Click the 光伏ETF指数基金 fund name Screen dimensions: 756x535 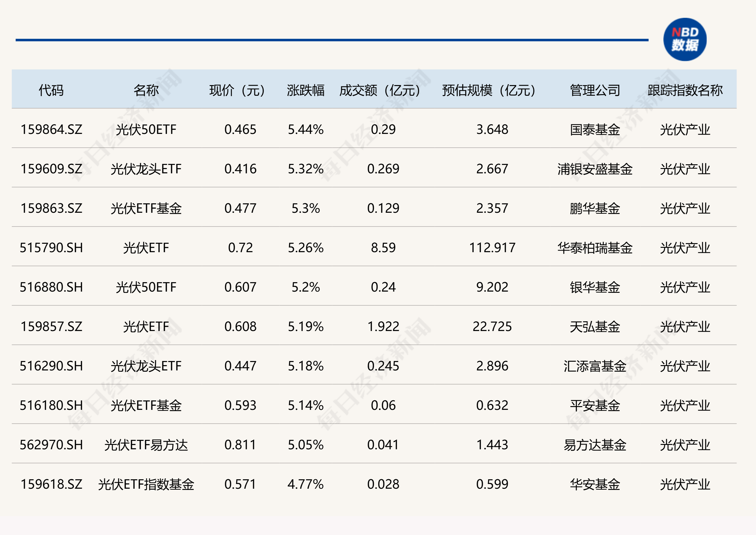tap(146, 484)
